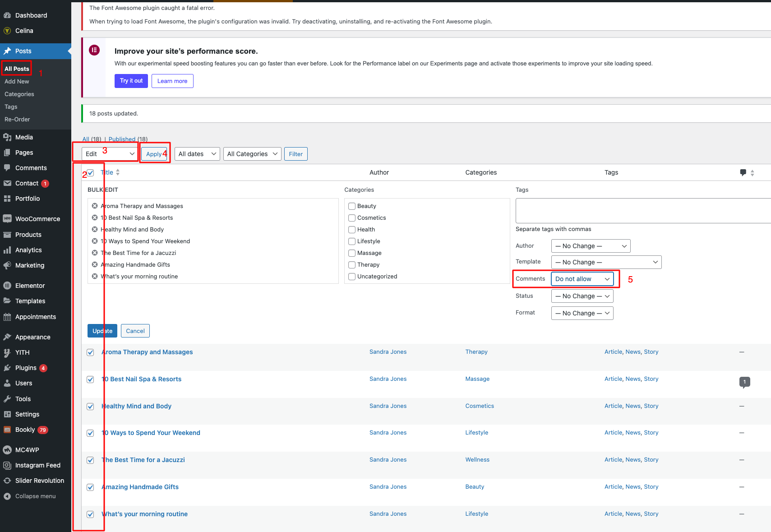Open the Appointments calendar icon
The width and height of the screenshot is (771, 532).
click(7, 317)
